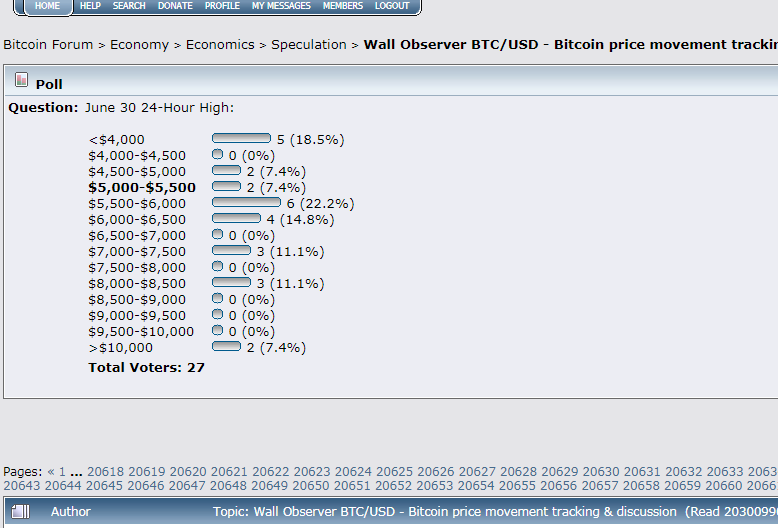Go to Bitcoin Forum breadcrumb link
This screenshot has height=528, width=778.
(48, 45)
